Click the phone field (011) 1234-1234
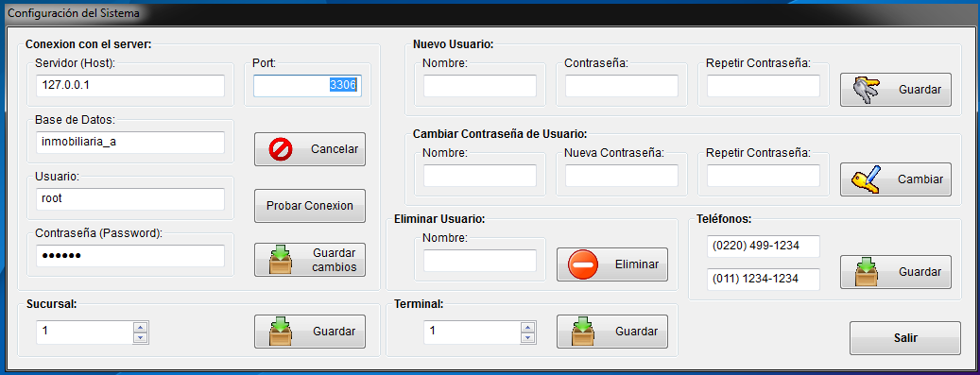 click(x=764, y=280)
